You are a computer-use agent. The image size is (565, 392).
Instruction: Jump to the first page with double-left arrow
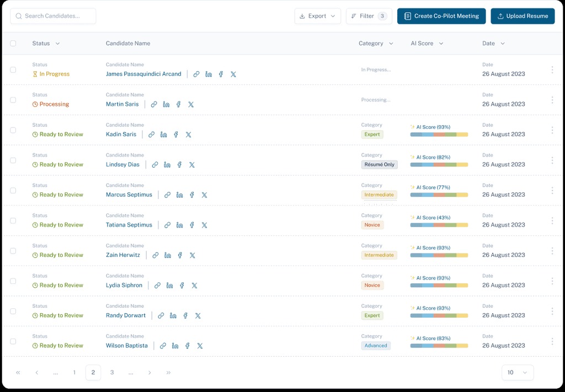[18, 373]
